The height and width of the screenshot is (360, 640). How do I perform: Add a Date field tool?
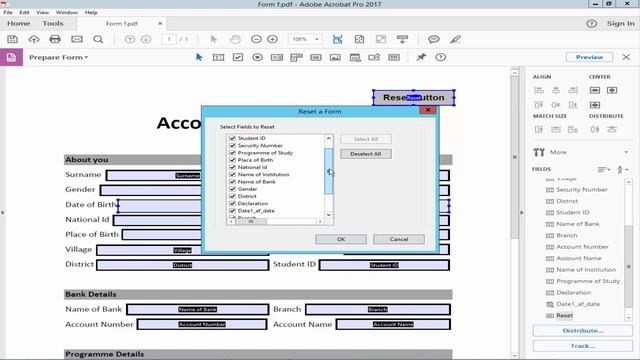pyautogui.click(x=355, y=58)
